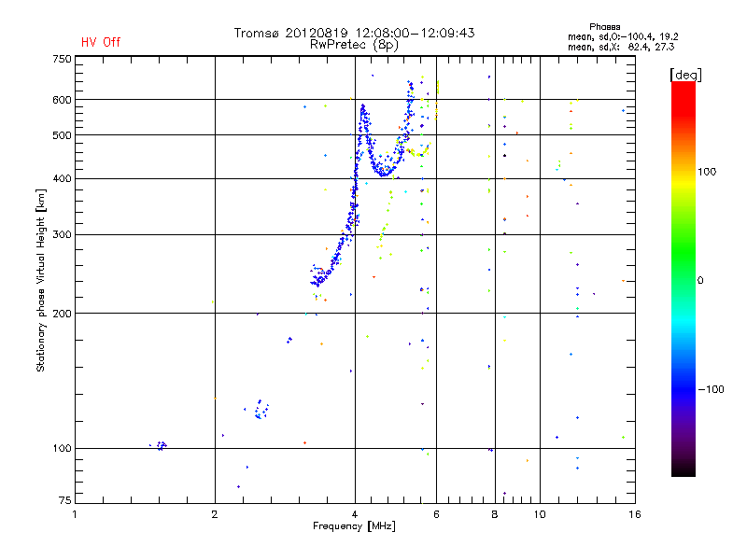Screen dimensions: 747x560
Task: Select the 'mean, sd,O:-100.4, 19.2' line
Action: (623, 36)
